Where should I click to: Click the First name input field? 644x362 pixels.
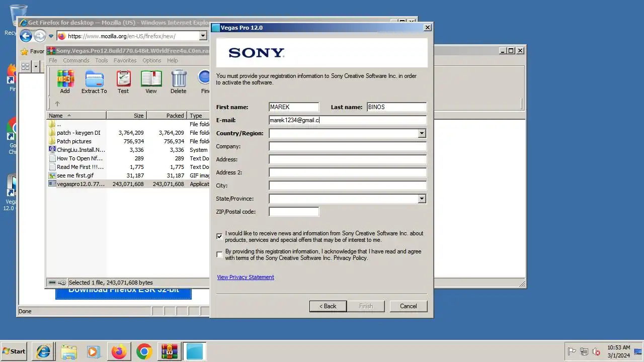tap(294, 107)
